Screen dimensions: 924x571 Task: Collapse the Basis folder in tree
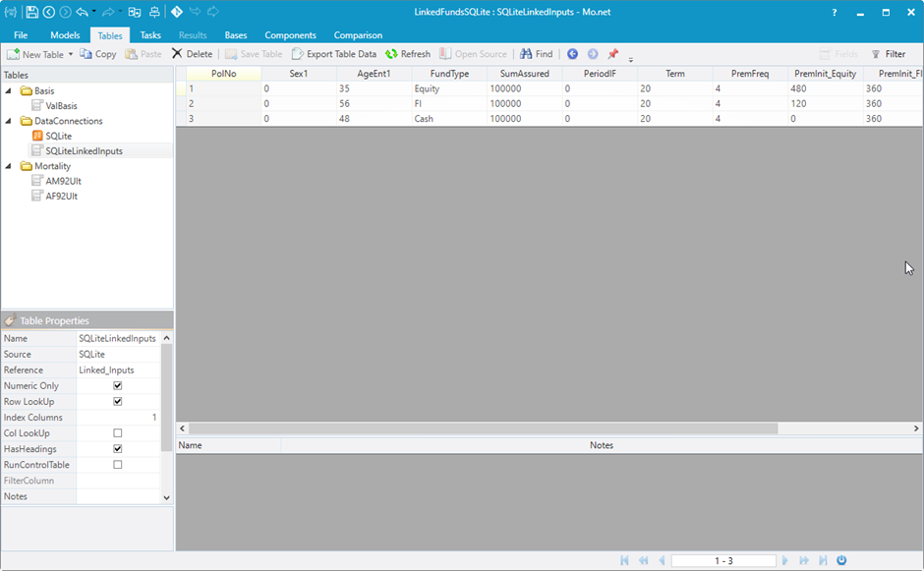[9, 91]
